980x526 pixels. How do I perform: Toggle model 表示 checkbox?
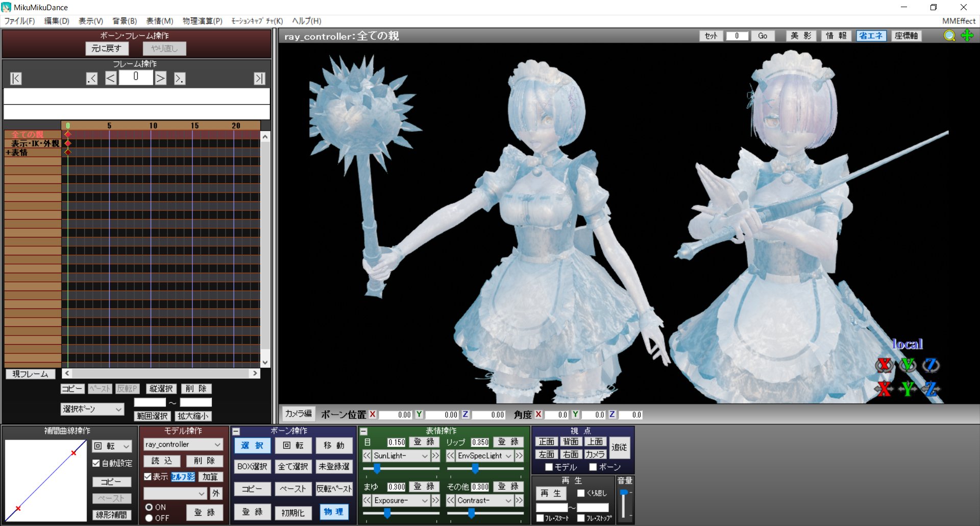point(148,476)
